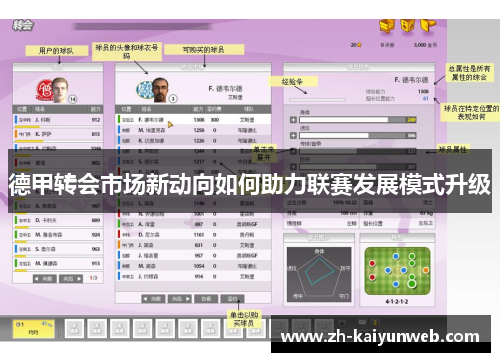Click the jersey number 14 badge

coord(73,99)
